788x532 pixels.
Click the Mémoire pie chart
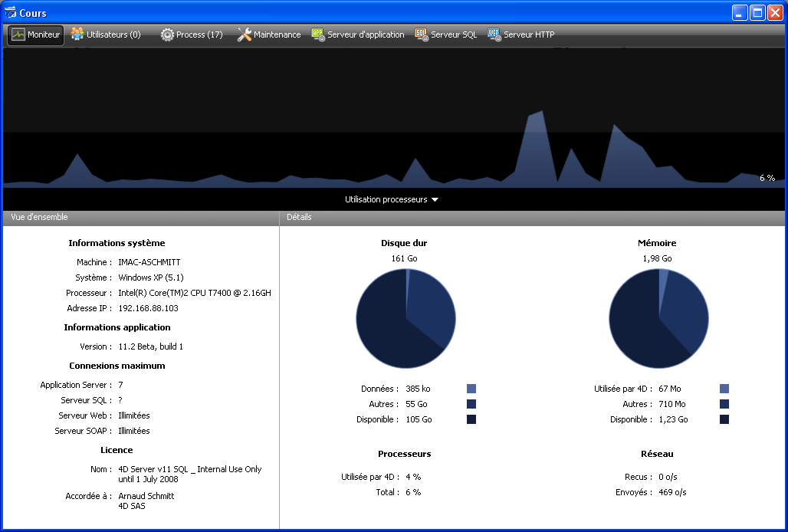(x=658, y=318)
